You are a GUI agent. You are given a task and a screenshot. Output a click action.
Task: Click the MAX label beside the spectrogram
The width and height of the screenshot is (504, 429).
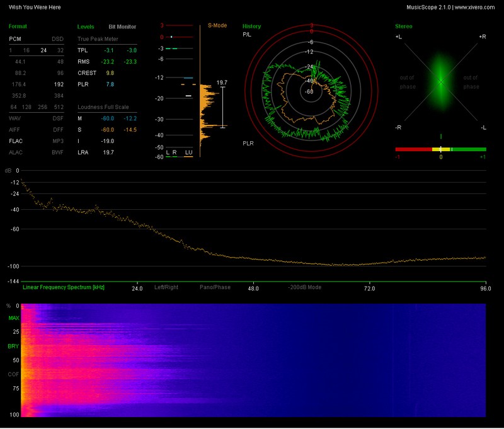[x=14, y=318]
